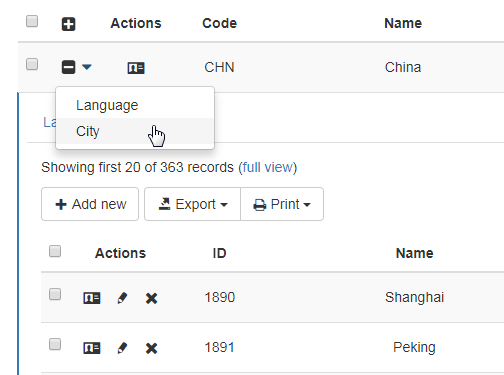Check the China row checkbox

tap(32, 64)
